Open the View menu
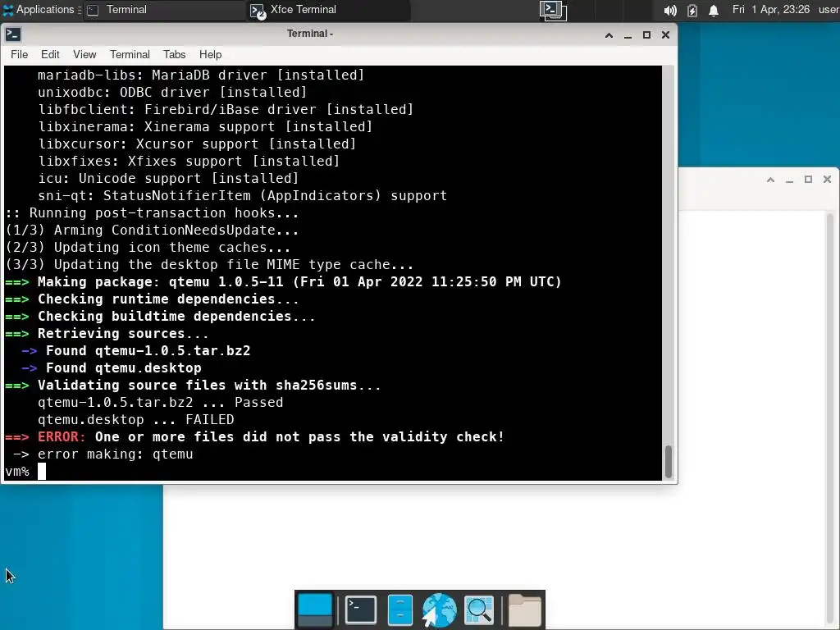The image size is (840, 630). 84,55
